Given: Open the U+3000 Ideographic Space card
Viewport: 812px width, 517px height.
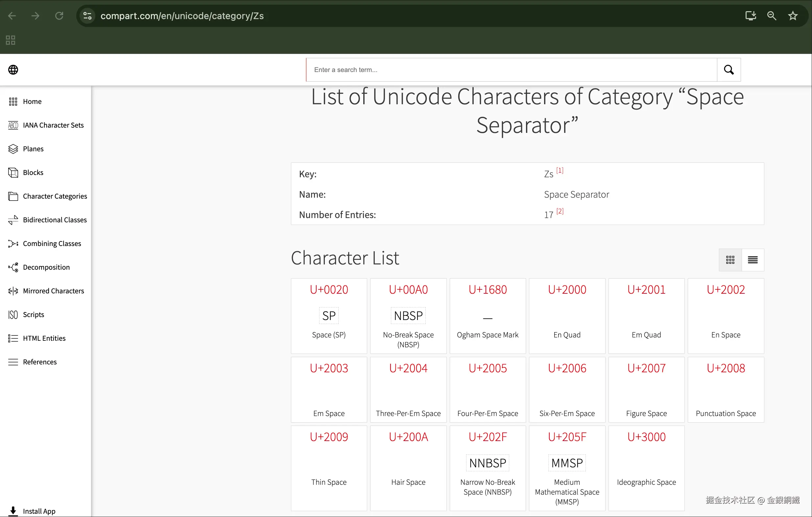Looking at the screenshot, I should click(646, 467).
